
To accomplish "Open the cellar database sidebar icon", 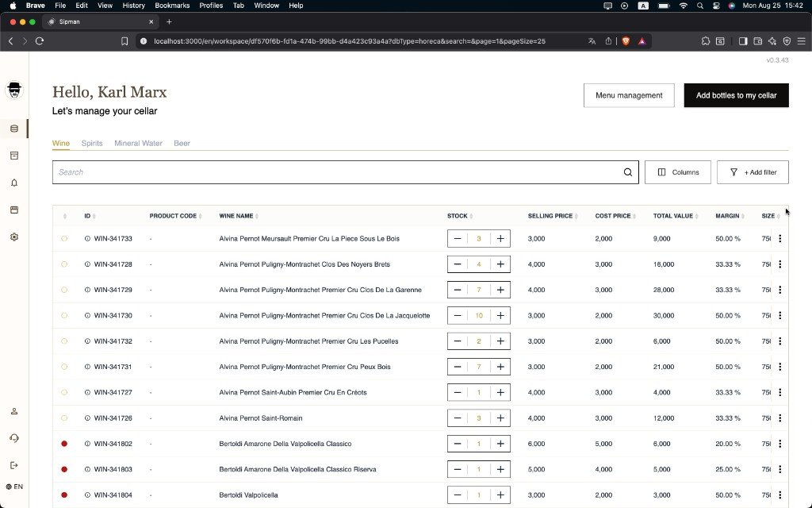I will (x=14, y=129).
